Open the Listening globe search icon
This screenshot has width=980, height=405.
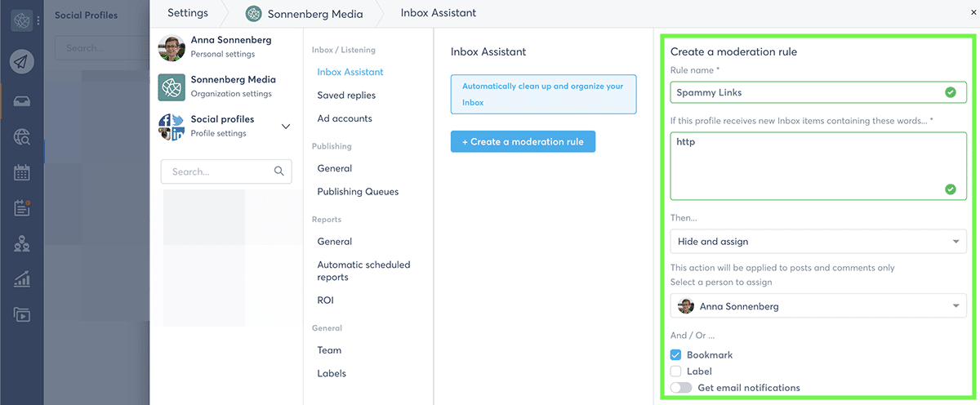point(23,137)
